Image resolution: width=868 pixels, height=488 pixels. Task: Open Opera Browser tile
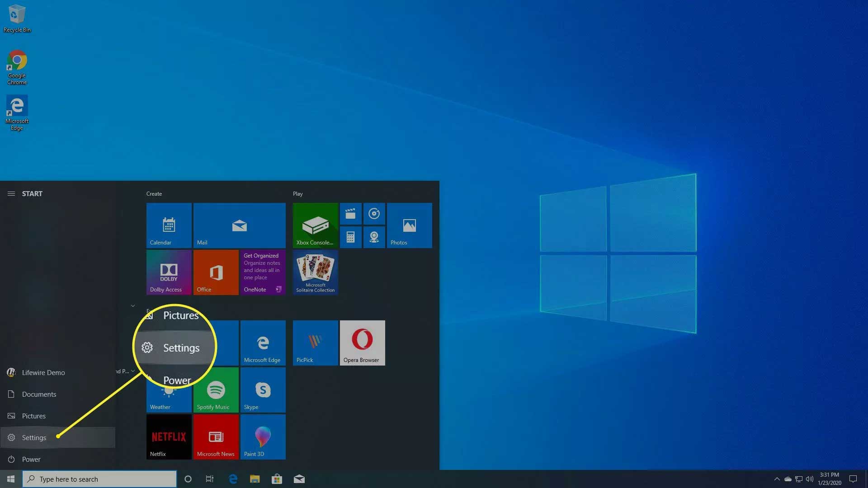(x=361, y=343)
